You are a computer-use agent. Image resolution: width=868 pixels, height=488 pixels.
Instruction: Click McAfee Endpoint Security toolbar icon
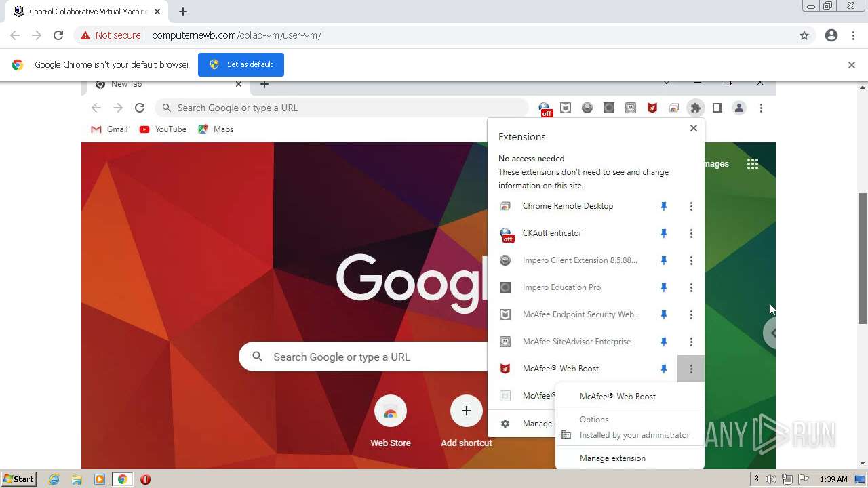tap(566, 108)
